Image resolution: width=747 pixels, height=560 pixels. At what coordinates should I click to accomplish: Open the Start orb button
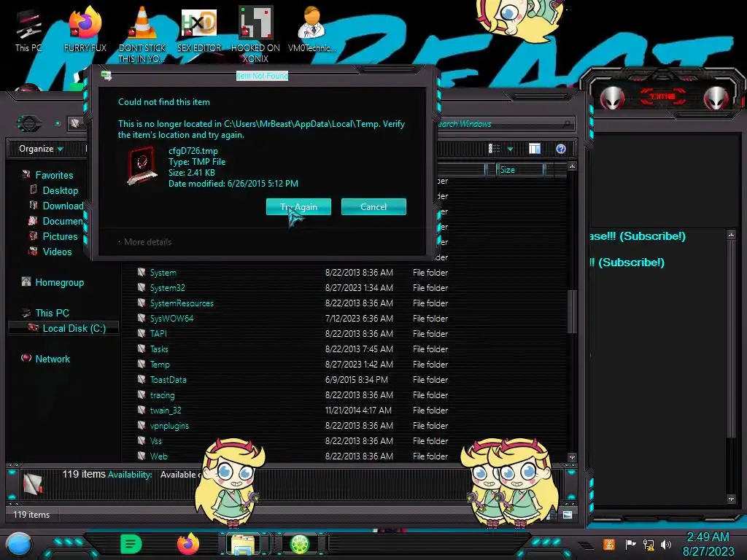18,544
